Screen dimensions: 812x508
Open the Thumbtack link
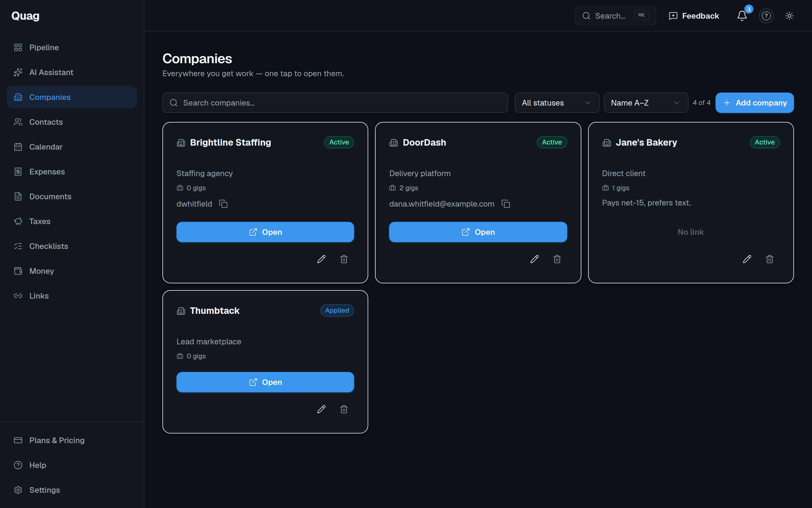pos(265,382)
